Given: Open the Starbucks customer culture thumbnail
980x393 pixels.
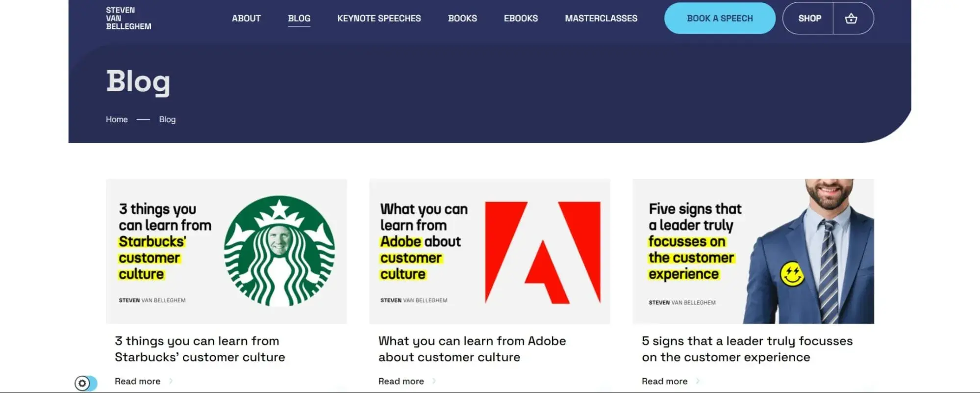Looking at the screenshot, I should [x=226, y=251].
